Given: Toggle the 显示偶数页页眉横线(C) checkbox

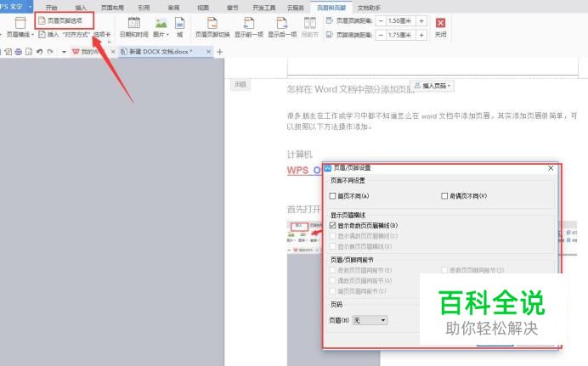Looking at the screenshot, I should pyautogui.click(x=332, y=236).
